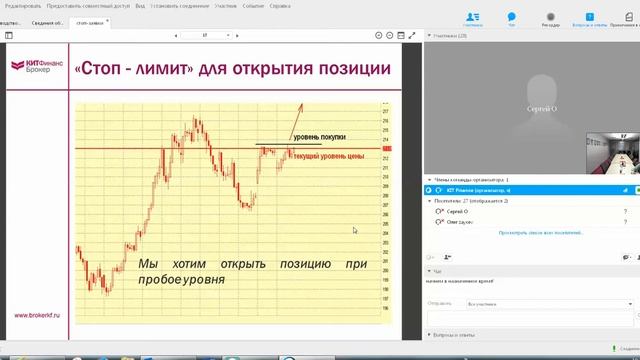The width and height of the screenshot is (640, 360).
Task: Expand the Questions and Answers panel
Action: 429,335
